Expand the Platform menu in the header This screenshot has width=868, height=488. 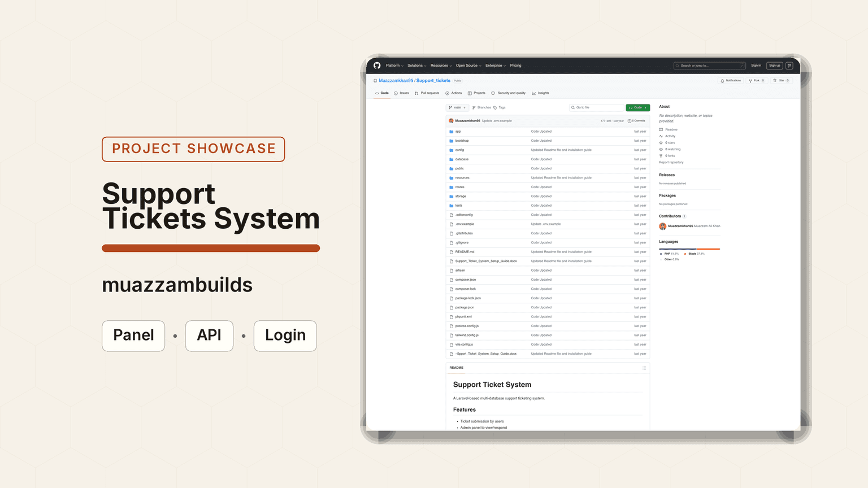[394, 66]
